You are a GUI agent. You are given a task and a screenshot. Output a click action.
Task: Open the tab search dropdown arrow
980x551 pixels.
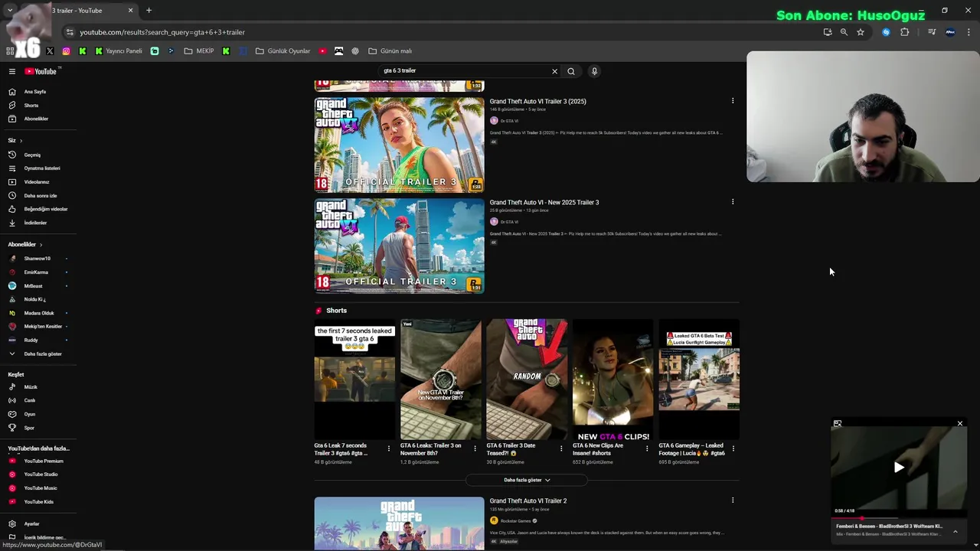coord(10,11)
